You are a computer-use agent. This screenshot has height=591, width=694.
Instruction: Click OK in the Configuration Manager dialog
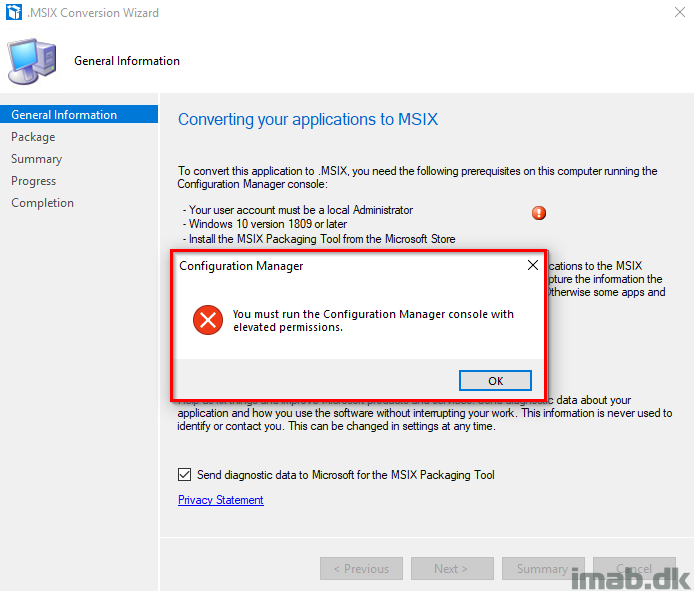[x=495, y=381]
